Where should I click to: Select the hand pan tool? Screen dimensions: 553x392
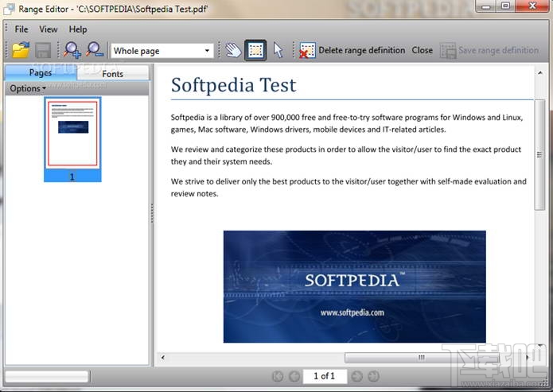coord(233,50)
